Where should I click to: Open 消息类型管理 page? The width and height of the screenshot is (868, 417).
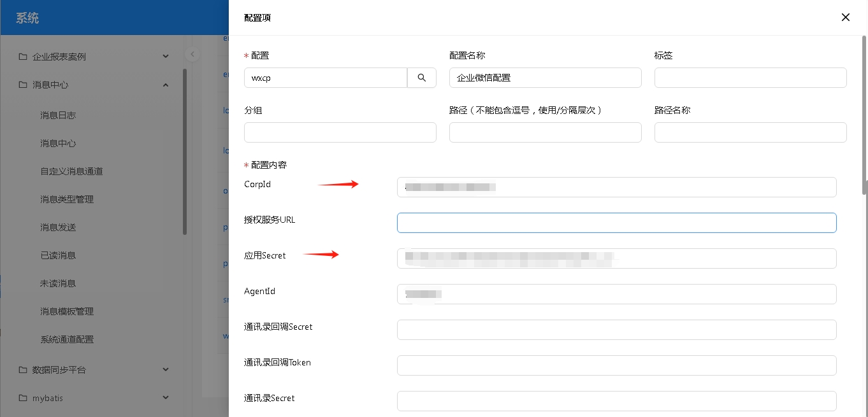point(67,199)
